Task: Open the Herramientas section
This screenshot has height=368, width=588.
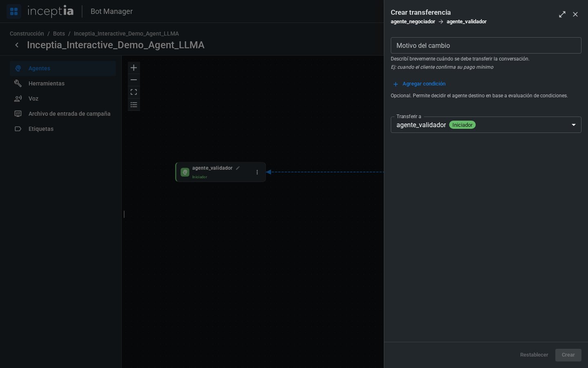Action: [x=63, y=83]
